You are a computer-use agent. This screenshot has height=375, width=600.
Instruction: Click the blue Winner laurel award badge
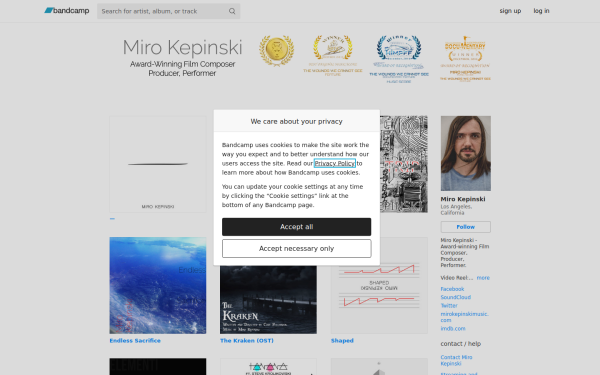(399, 59)
